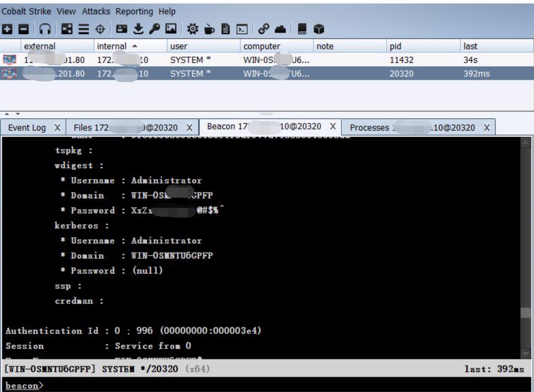Screen dimensions: 534x392
Task: Open MS Office Macro document icon
Action: [x=225, y=29]
